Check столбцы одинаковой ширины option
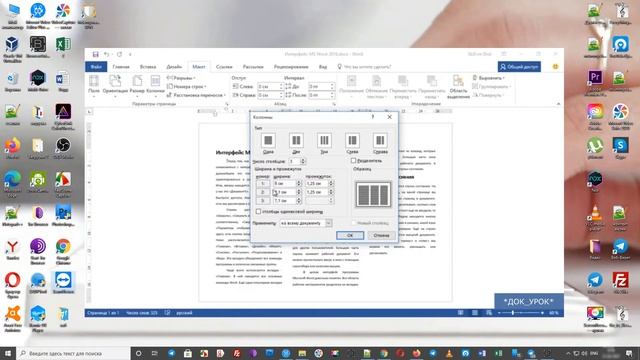Image resolution: width=640 pixels, height=360 pixels. click(258, 211)
